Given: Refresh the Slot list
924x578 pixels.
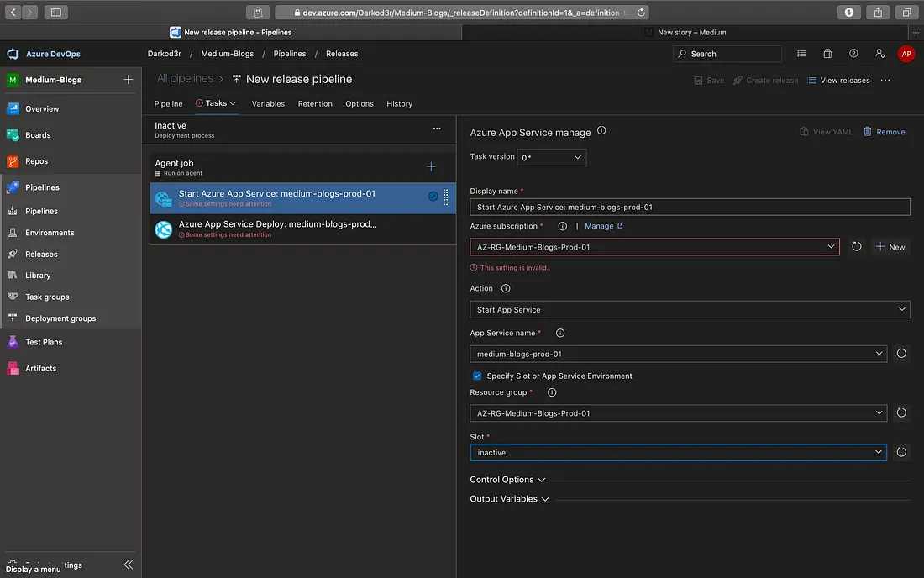Looking at the screenshot, I should [901, 453].
